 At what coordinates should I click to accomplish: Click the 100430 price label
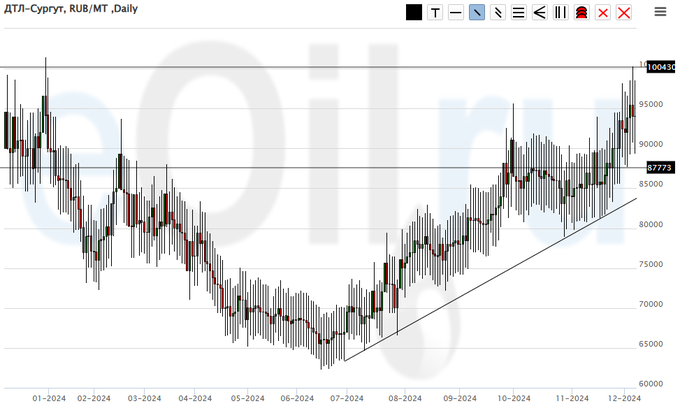[x=661, y=67]
